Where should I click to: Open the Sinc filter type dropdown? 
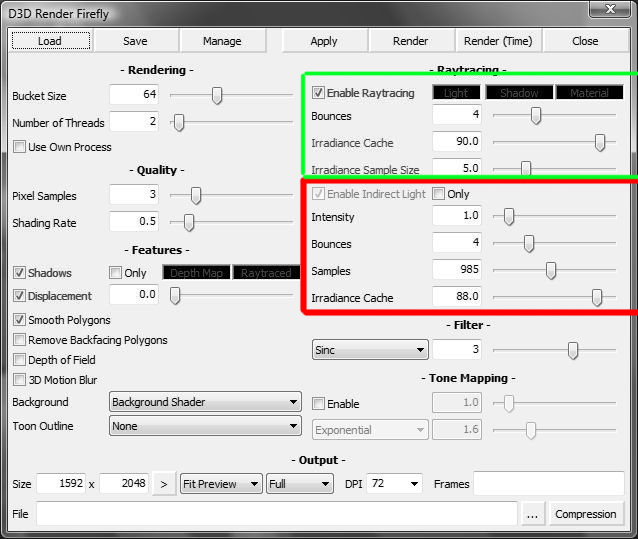click(x=370, y=350)
